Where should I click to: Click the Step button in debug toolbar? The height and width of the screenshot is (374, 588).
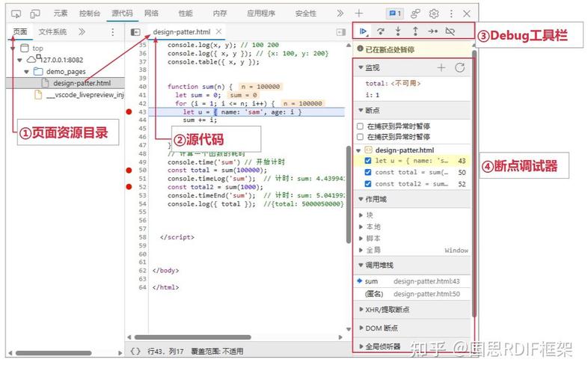[x=432, y=31]
